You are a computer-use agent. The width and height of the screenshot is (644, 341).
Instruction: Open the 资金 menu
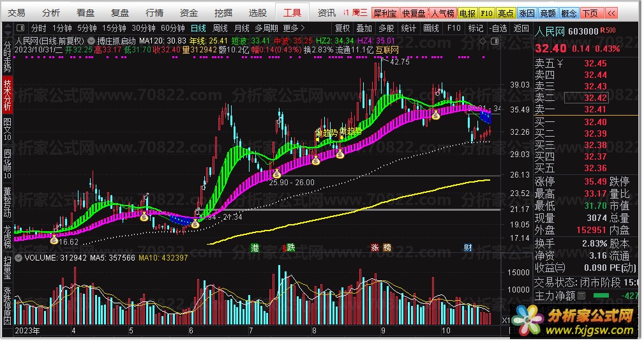click(x=189, y=13)
